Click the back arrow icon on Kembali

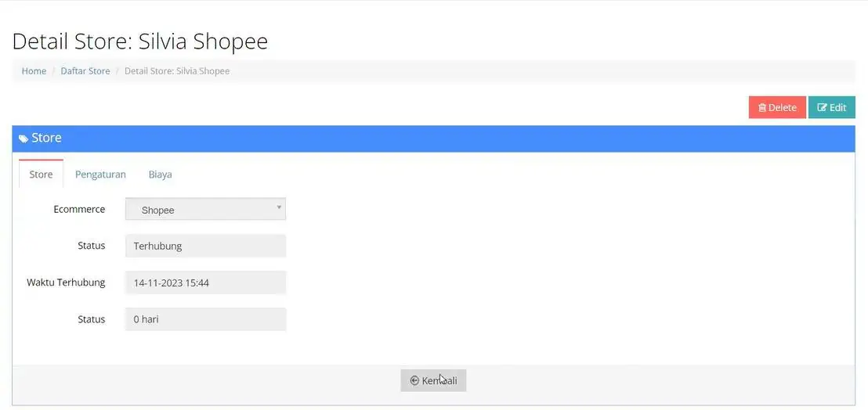pos(414,381)
